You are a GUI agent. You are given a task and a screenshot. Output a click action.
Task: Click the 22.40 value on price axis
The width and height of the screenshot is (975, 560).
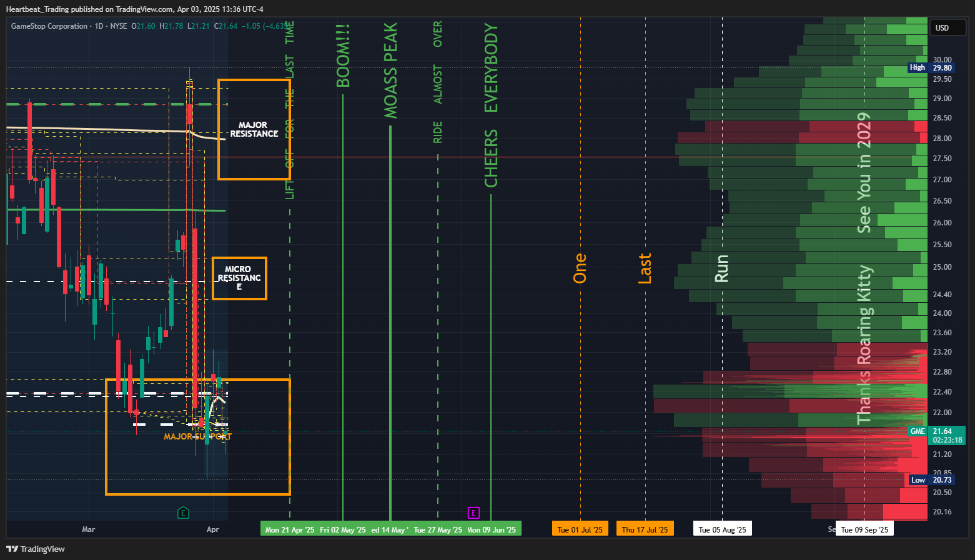point(942,392)
